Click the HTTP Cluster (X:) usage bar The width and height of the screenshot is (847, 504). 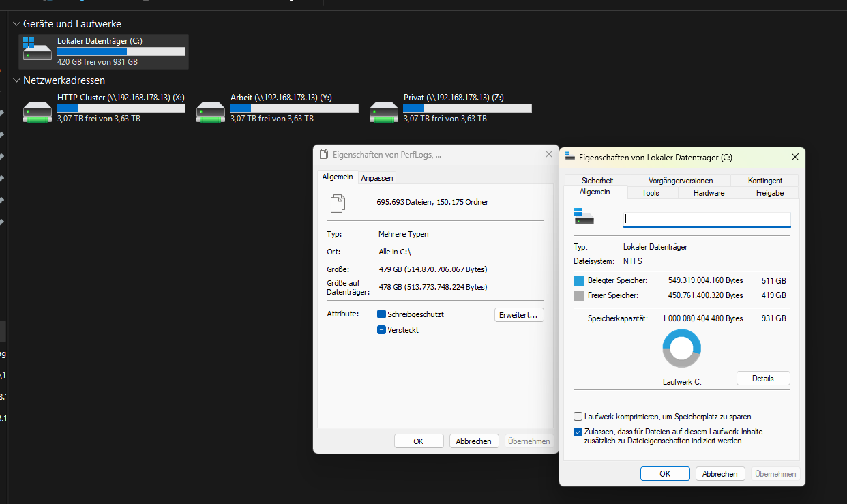(121, 108)
